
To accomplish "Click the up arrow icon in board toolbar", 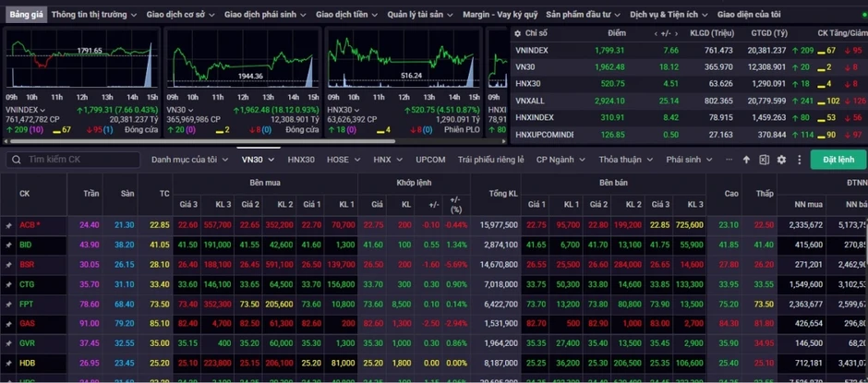I will click(x=746, y=160).
